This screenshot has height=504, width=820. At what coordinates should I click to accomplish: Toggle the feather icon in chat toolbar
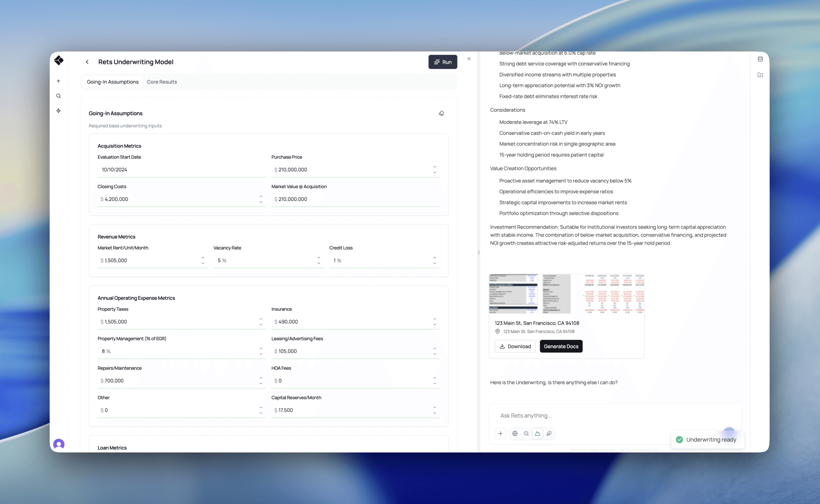pyautogui.click(x=549, y=433)
